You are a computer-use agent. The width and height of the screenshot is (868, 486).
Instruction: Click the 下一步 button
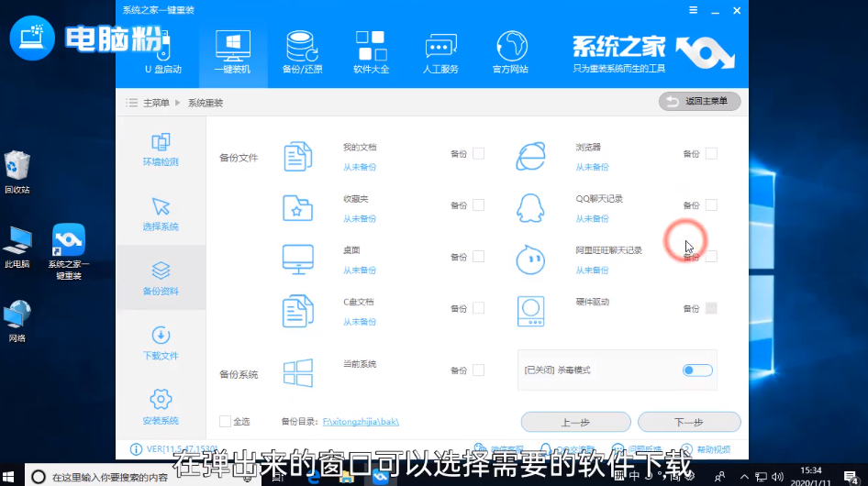[x=689, y=422]
